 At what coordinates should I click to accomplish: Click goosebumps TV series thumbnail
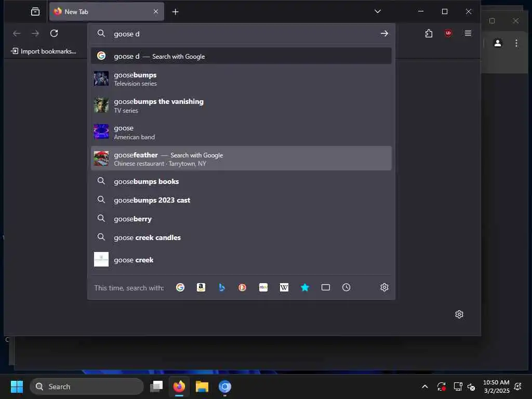pos(101,78)
